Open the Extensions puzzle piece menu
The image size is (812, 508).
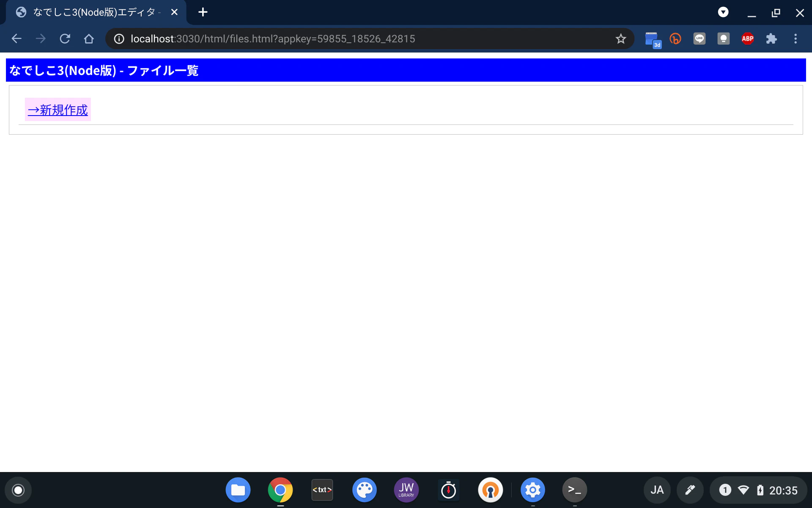[771, 39]
